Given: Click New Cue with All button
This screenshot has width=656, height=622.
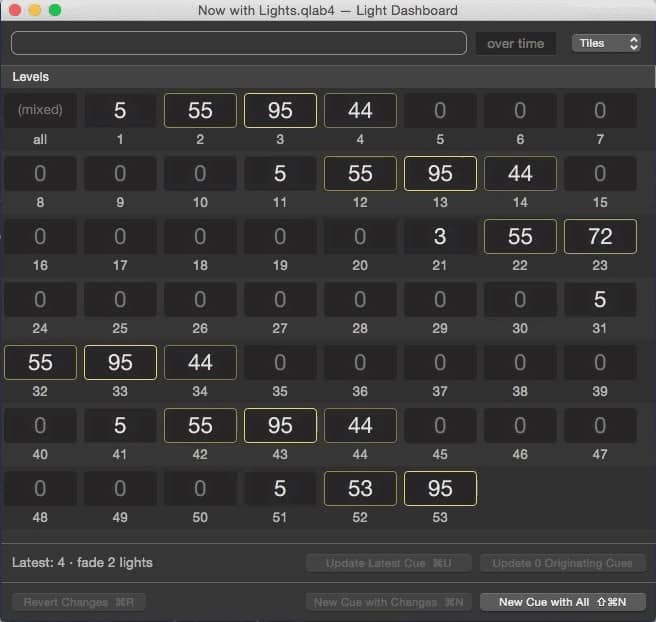Looking at the screenshot, I should (563, 602).
